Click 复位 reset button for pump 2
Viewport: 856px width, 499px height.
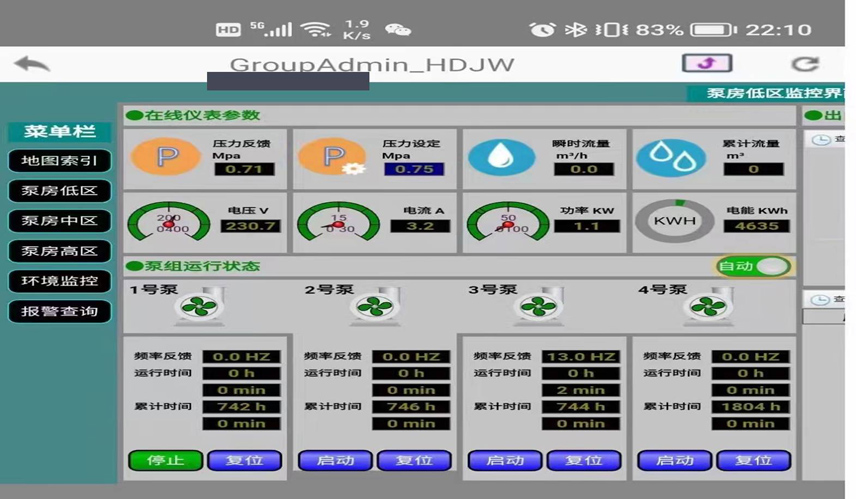coord(414,461)
